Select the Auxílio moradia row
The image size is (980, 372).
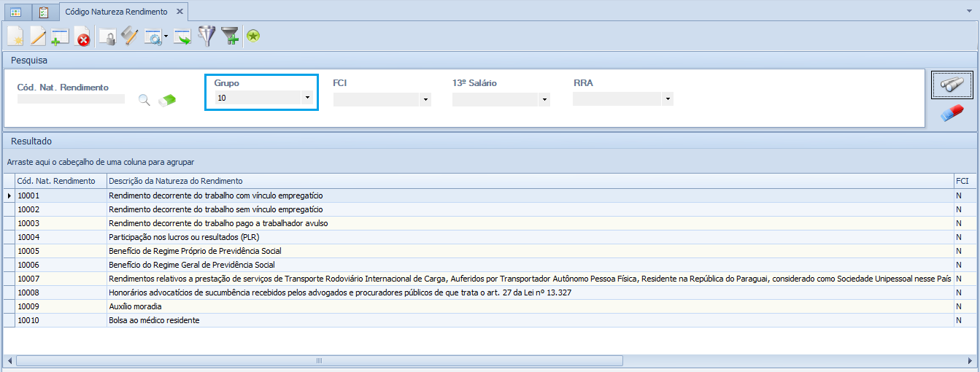point(490,306)
